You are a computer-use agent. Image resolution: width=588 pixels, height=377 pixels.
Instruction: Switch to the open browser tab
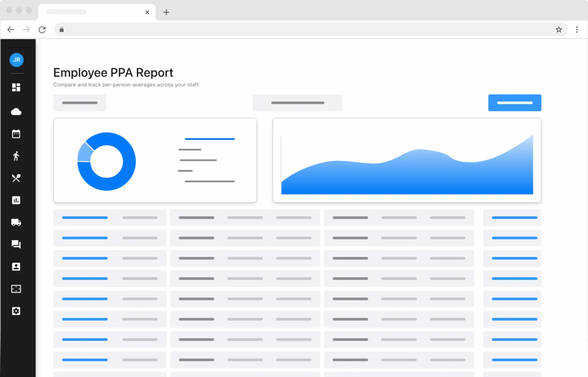pos(92,12)
